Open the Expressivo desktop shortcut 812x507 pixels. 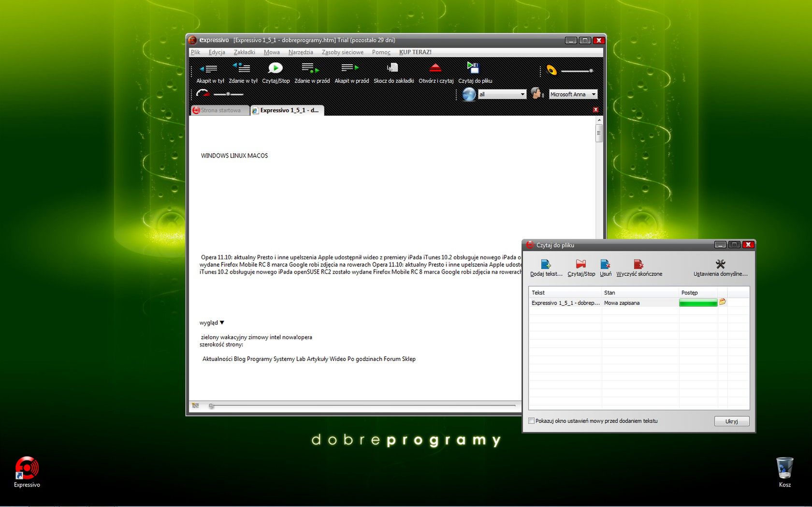pyautogui.click(x=27, y=472)
